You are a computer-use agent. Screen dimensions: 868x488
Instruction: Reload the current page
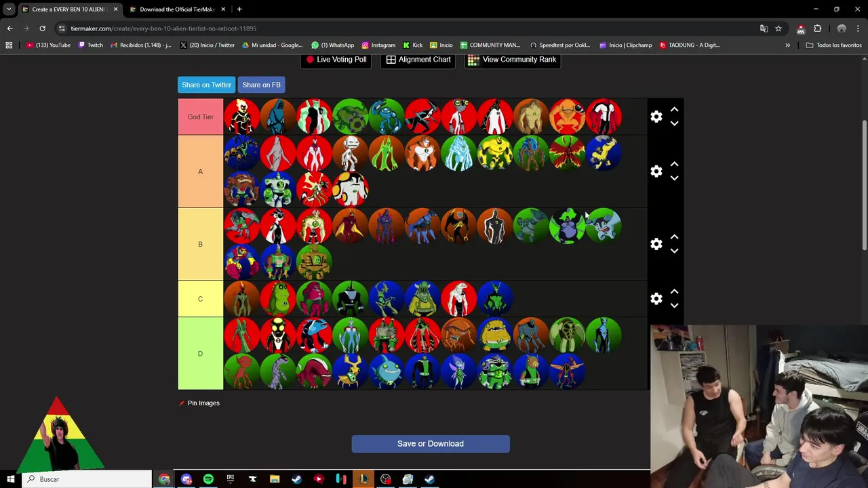(x=42, y=28)
